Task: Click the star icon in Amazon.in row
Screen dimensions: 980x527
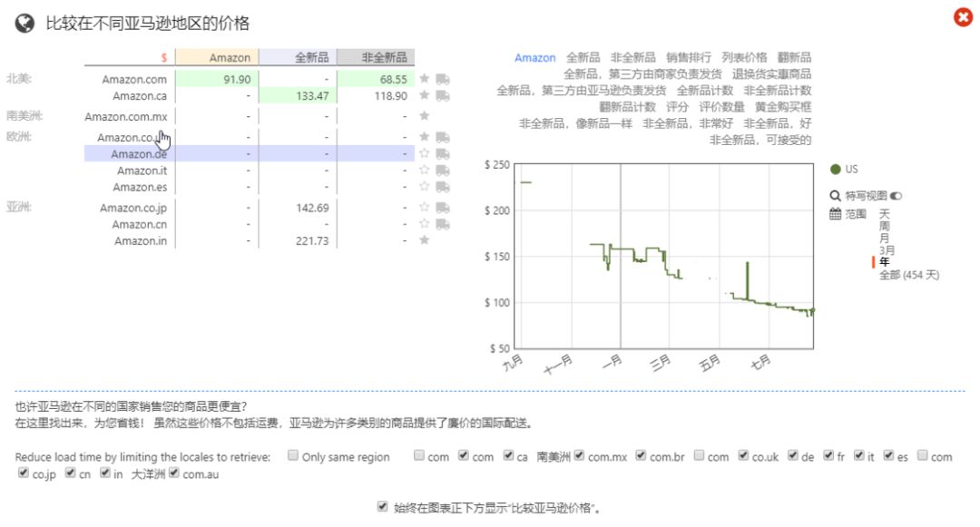Action: tap(425, 239)
